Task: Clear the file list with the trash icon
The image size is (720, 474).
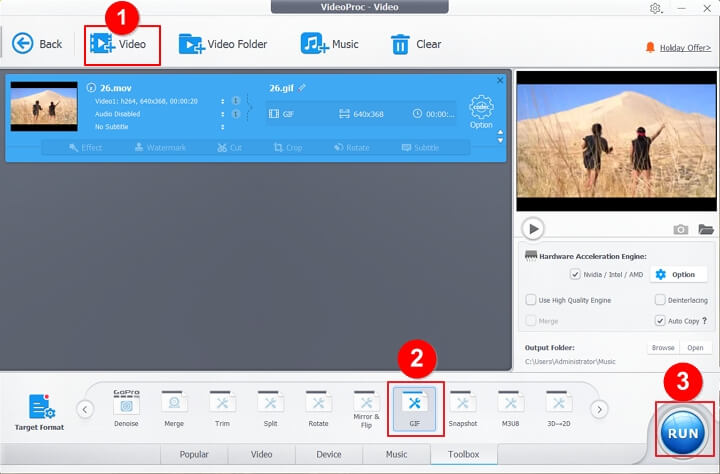Action: (x=416, y=44)
